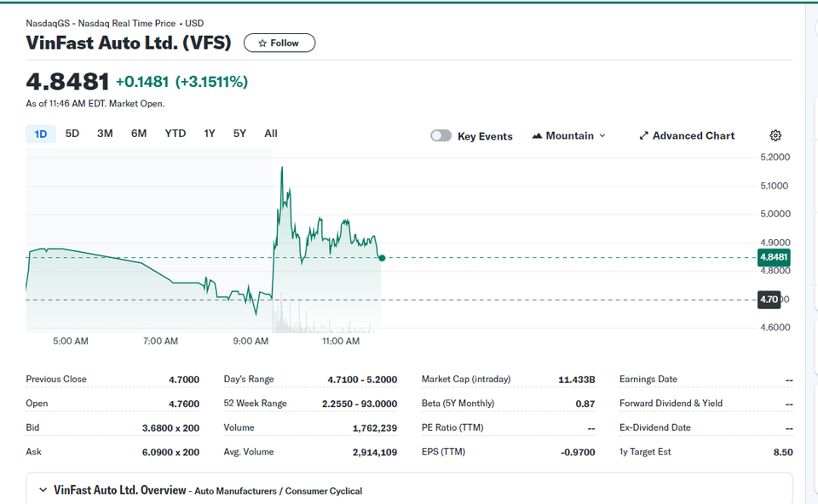The height and width of the screenshot is (504, 818).
Task: Select the 1D time range tab
Action: (x=41, y=134)
